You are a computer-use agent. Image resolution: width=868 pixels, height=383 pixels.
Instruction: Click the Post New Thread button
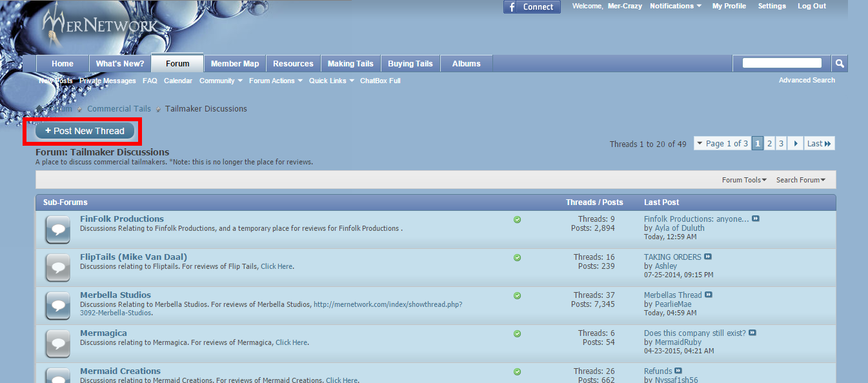pos(85,131)
